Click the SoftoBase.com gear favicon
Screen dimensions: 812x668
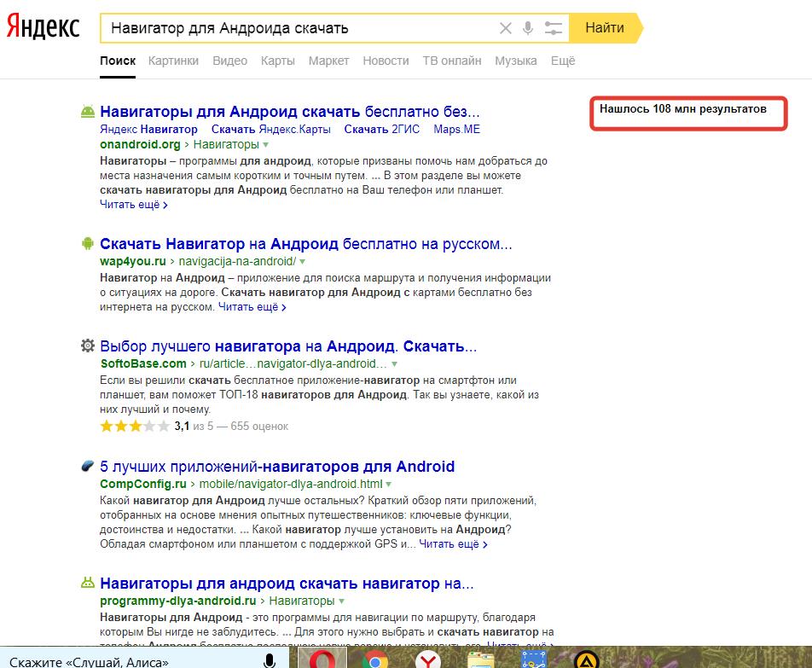(x=88, y=346)
